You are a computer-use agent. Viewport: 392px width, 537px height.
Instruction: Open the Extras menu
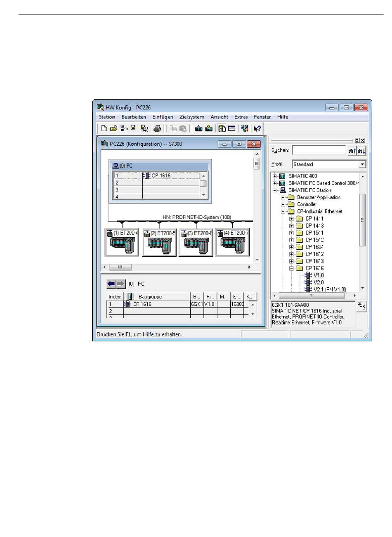pos(241,117)
